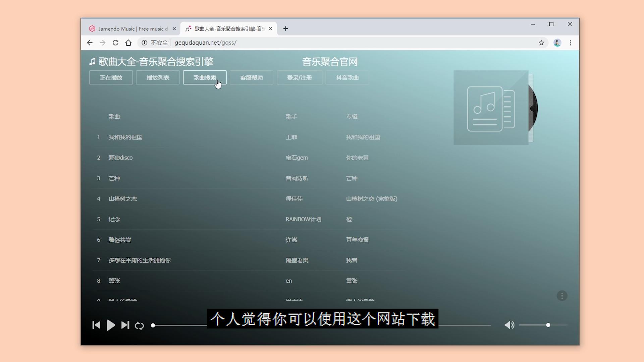The height and width of the screenshot is (362, 644).
Task: Expand the floating three-dot options on the page
Action: click(x=562, y=296)
